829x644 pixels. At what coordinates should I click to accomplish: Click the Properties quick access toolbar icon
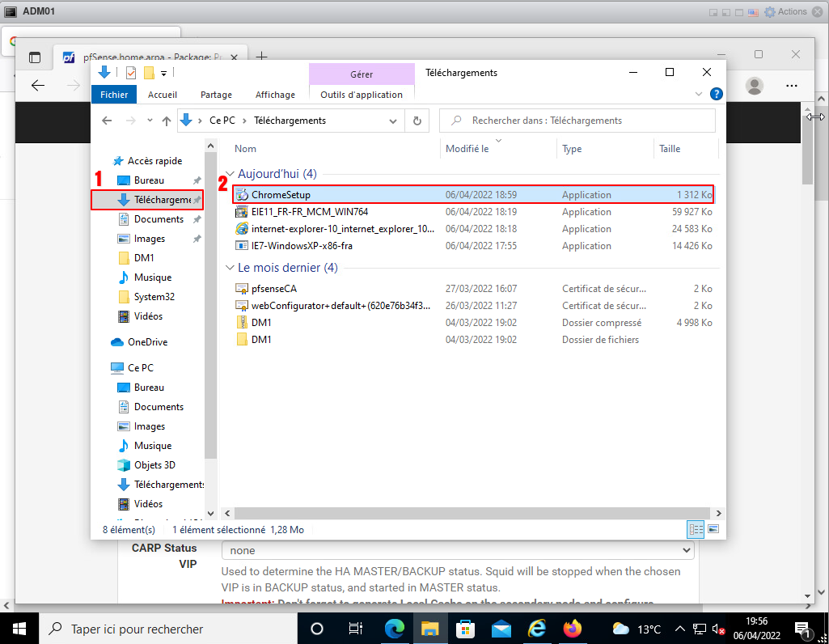tap(131, 73)
